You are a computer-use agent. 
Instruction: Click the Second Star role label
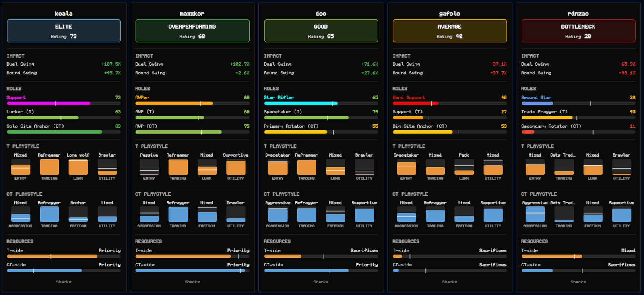click(x=536, y=97)
